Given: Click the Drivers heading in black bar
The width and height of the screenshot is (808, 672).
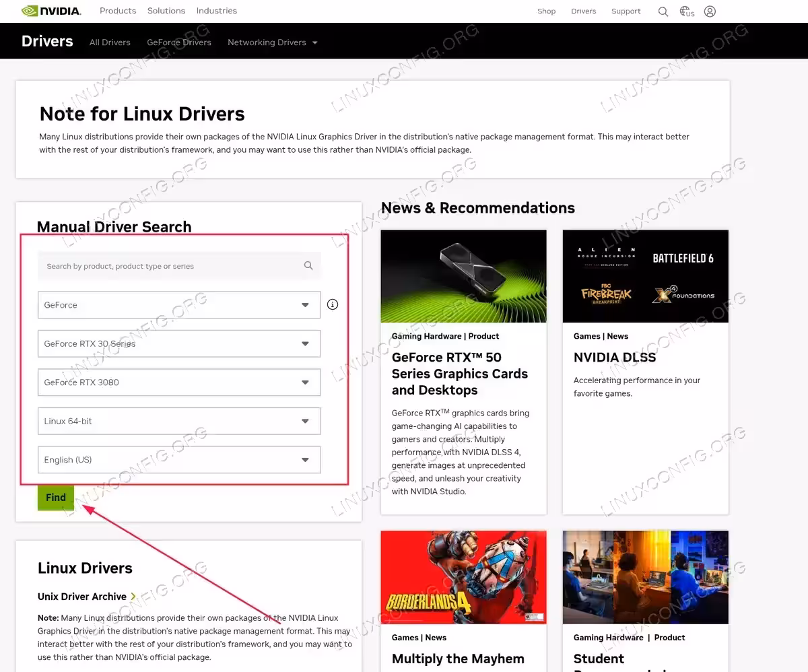Looking at the screenshot, I should click(x=47, y=41).
